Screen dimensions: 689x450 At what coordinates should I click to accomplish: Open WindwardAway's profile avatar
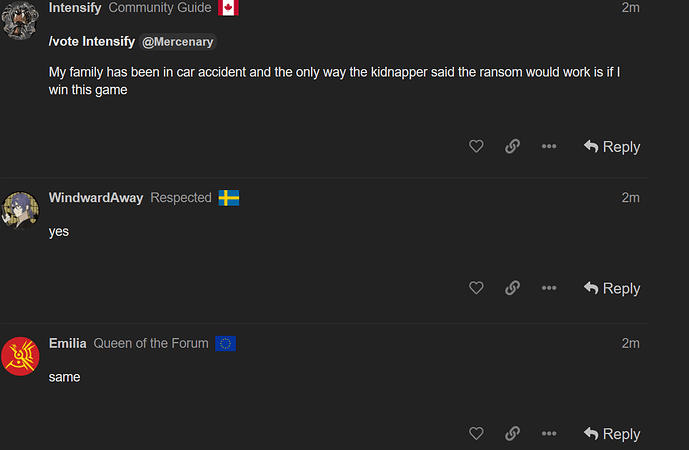[21, 209]
